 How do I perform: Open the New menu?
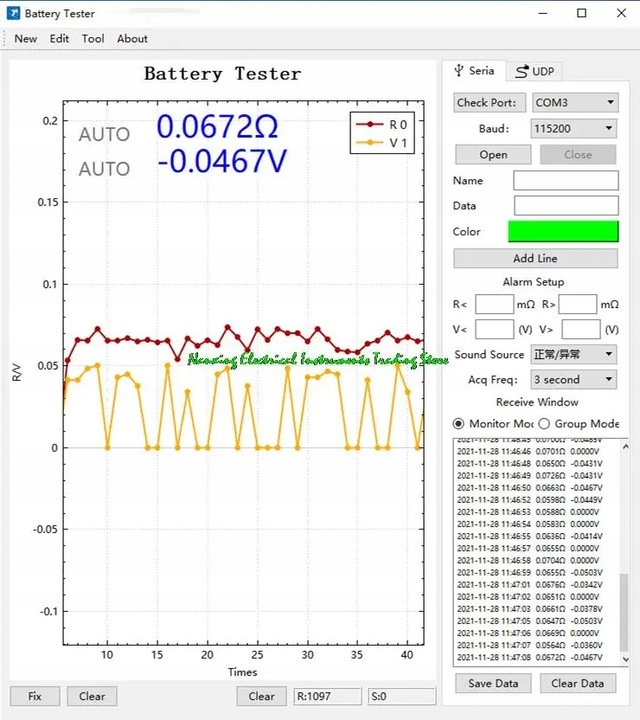(x=26, y=39)
